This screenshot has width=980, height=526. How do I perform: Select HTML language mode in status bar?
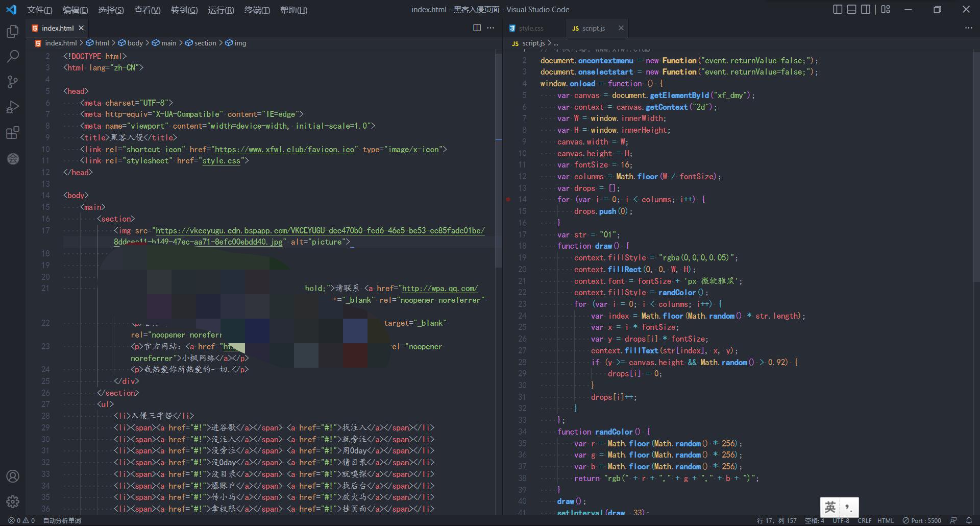tap(886, 520)
